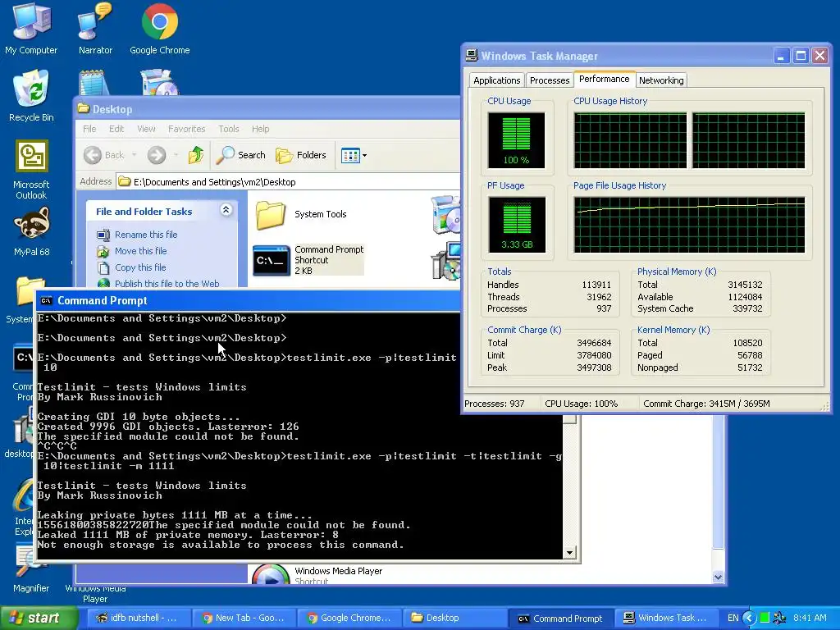
Task: Launch Microsoft Outlook desktop icon
Action: 31,169
